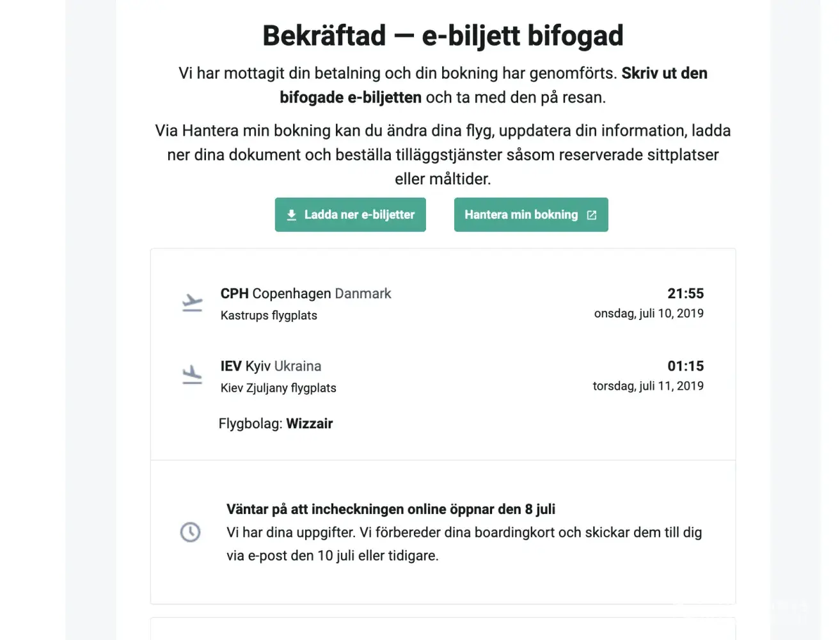
Task: Click the date onsdag, juli 10, 2019
Action: 649,314
